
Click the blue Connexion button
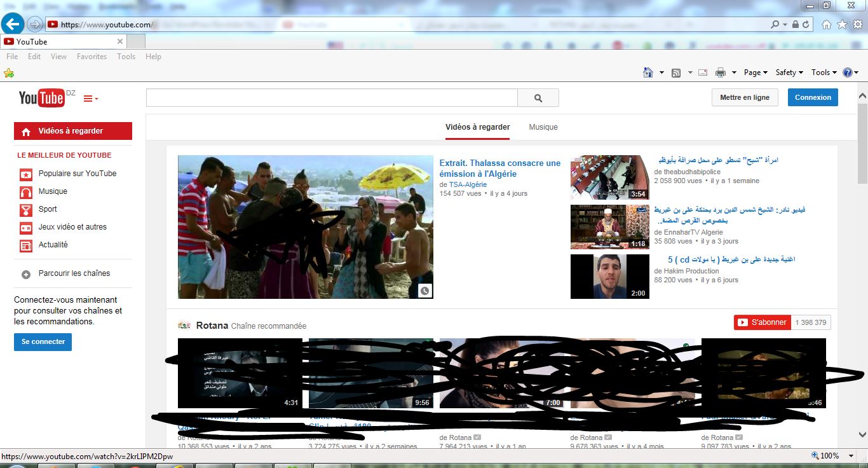[x=813, y=97]
